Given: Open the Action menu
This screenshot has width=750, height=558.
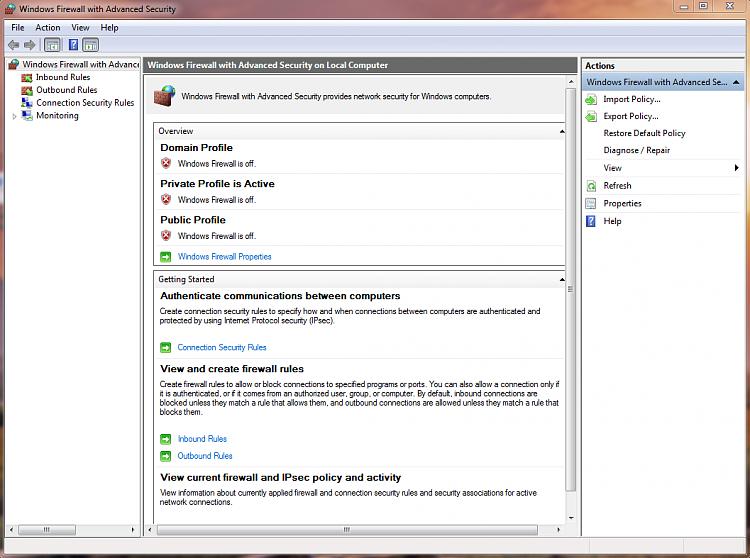Looking at the screenshot, I should (48, 28).
